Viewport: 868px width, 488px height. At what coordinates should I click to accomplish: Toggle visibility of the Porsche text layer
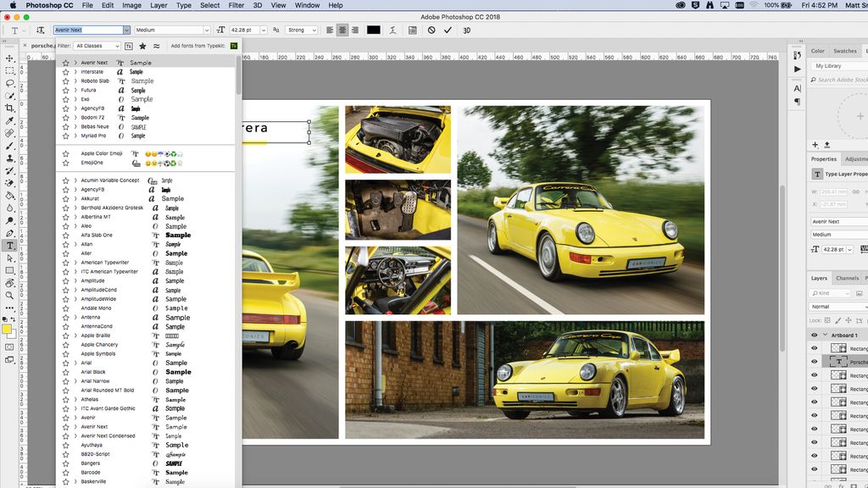(815, 362)
